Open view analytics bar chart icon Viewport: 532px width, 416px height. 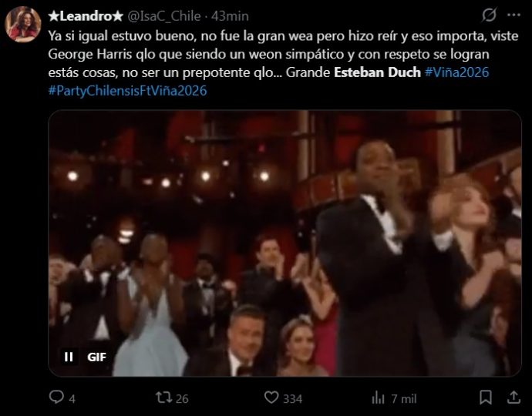point(378,398)
